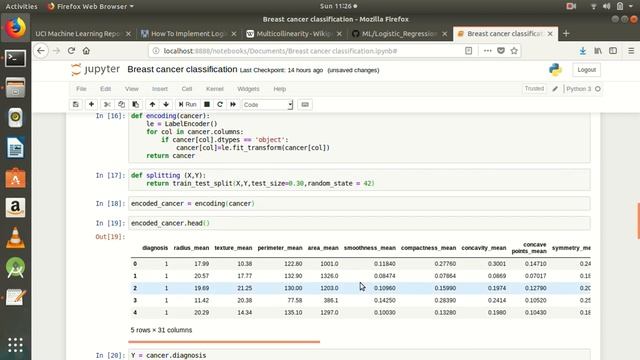This screenshot has width=640, height=360.
Task: Open the Activities overview
Action: click(21, 6)
